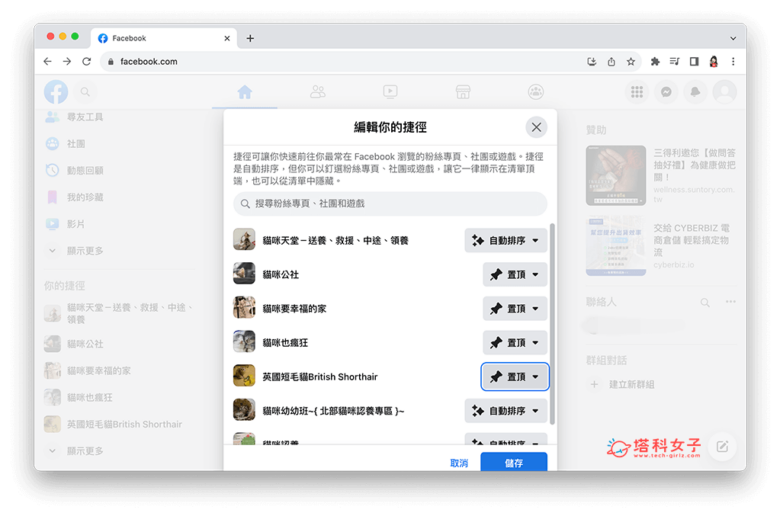The width and height of the screenshot is (780, 516).
Task: Close the 編輯你的捷徑 dialog
Action: tap(536, 127)
